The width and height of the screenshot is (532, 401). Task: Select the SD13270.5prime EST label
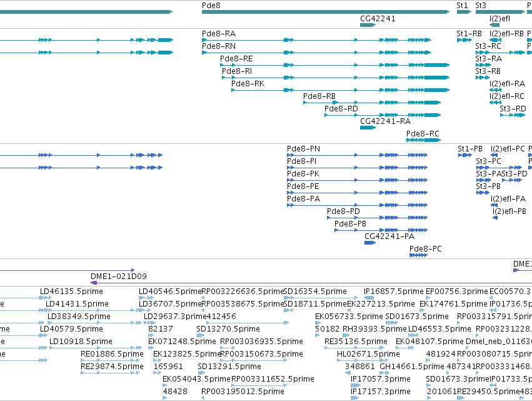point(228,329)
